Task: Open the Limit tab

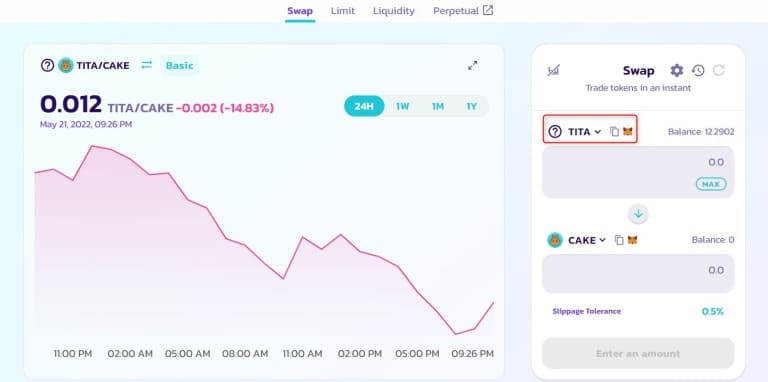Action: [343, 11]
